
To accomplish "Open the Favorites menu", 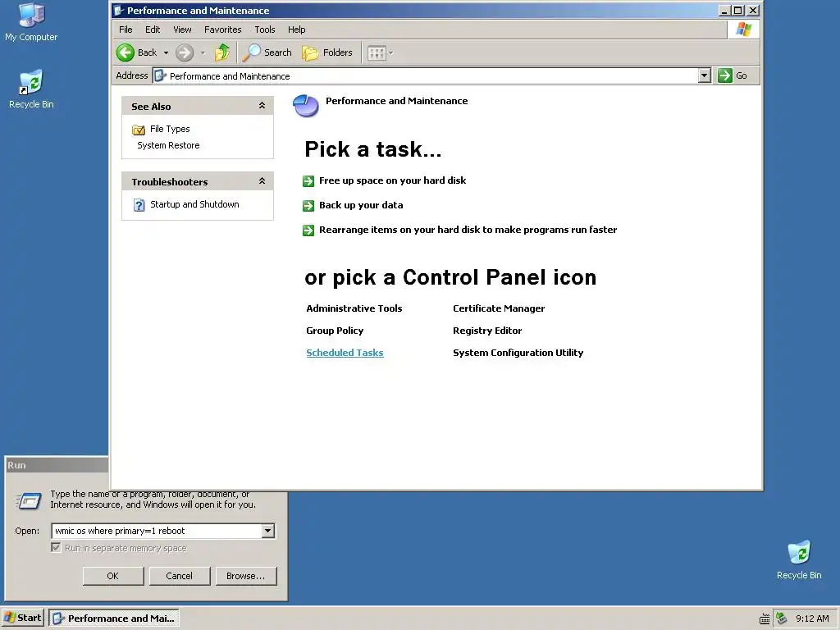I will pos(223,30).
